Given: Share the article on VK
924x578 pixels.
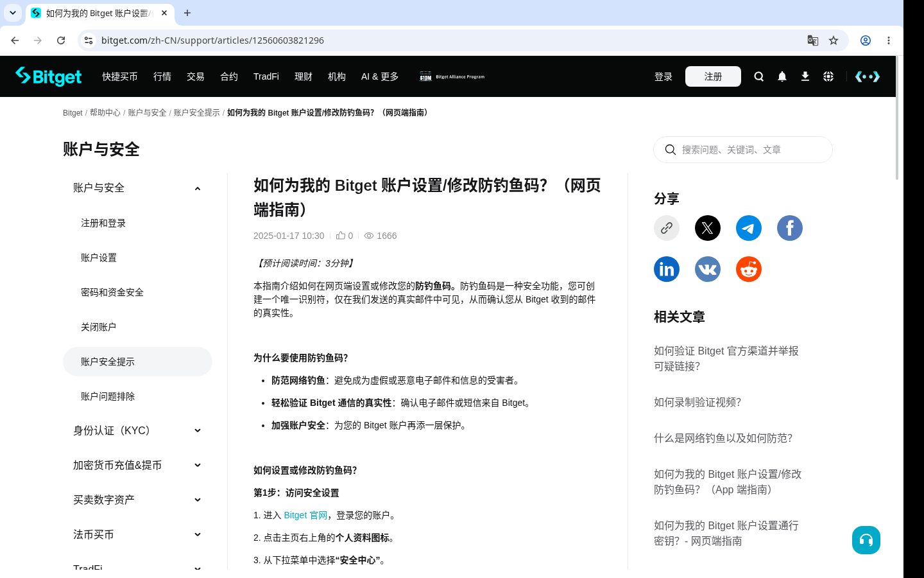Looking at the screenshot, I should 708,269.
